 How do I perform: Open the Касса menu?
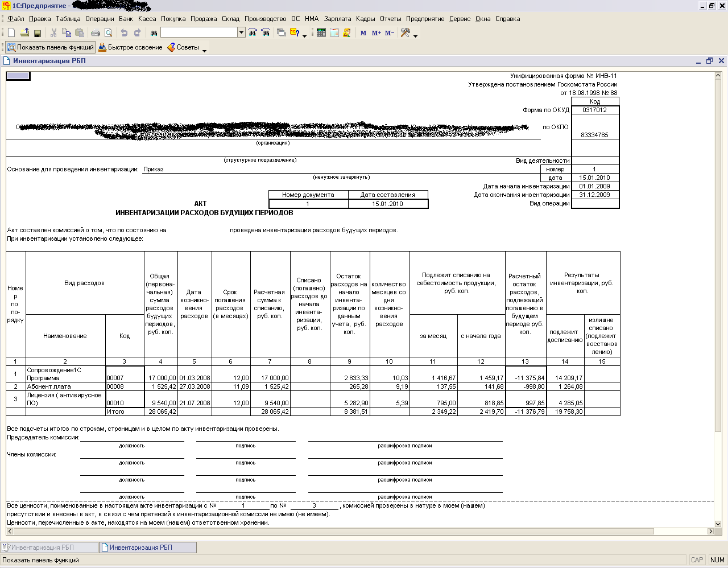(147, 19)
